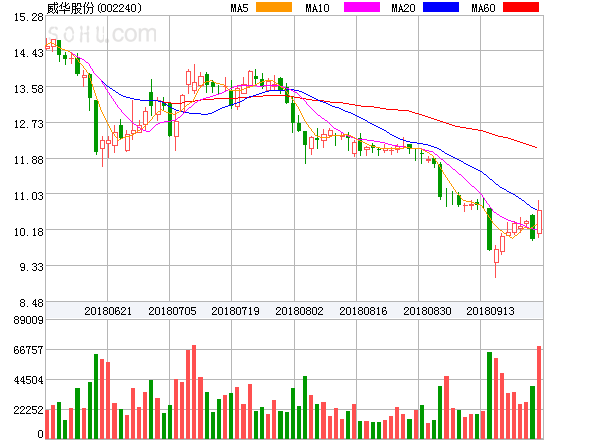Click the 13.58 price axis value
This screenshot has width=600, height=440.
tap(29, 89)
